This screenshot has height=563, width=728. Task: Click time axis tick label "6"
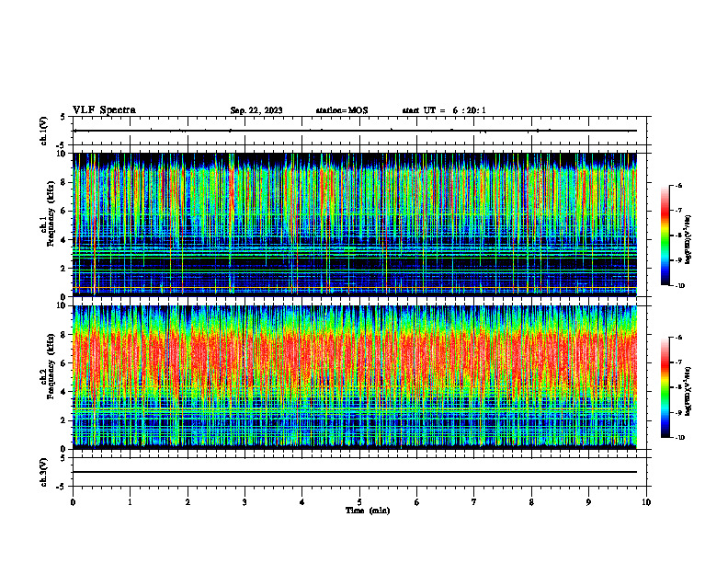pyautogui.click(x=417, y=502)
